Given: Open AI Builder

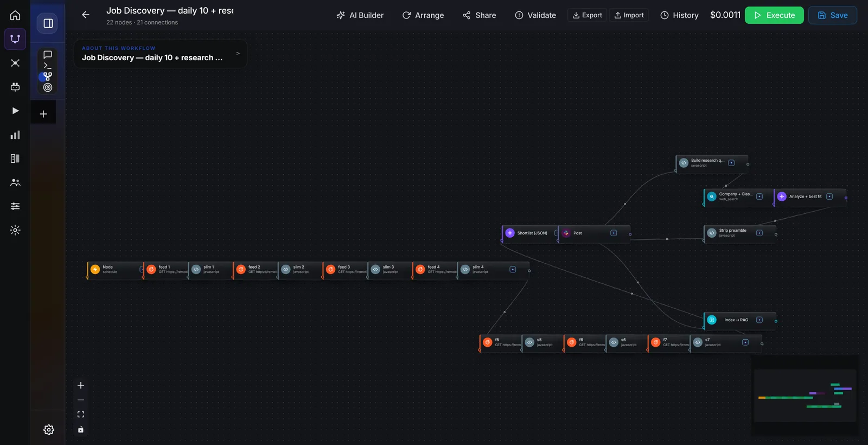Looking at the screenshot, I should tap(360, 15).
